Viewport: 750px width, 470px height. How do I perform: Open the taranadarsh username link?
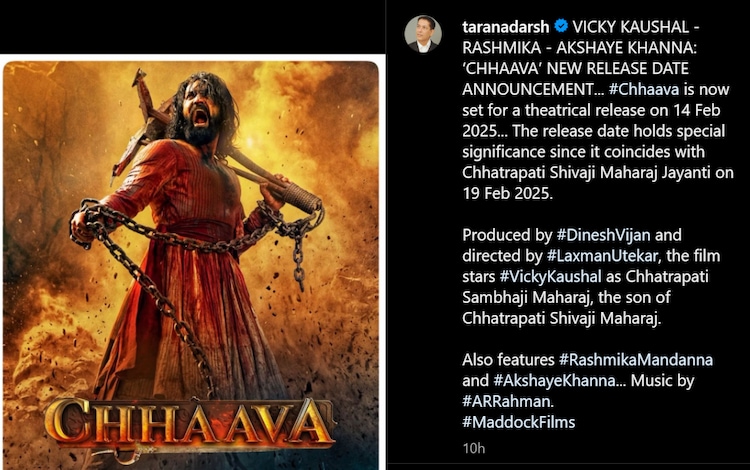click(x=506, y=27)
